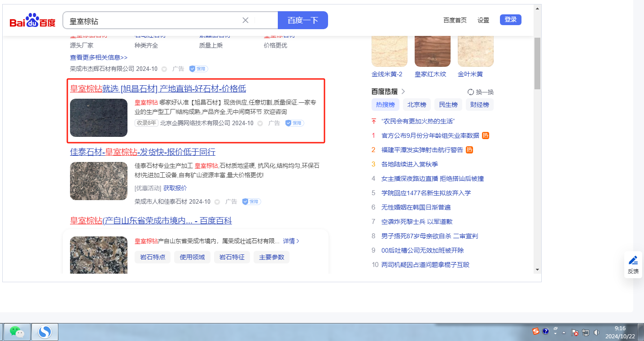
Task: Open hot search 两司机疑因占道问题拿棍子互殴
Action: [425, 265]
